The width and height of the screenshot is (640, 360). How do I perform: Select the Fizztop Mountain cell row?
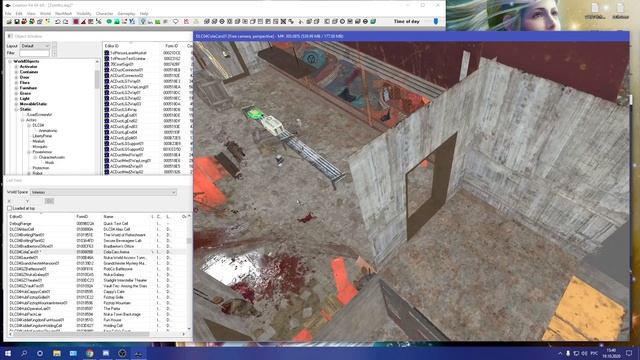point(97,303)
